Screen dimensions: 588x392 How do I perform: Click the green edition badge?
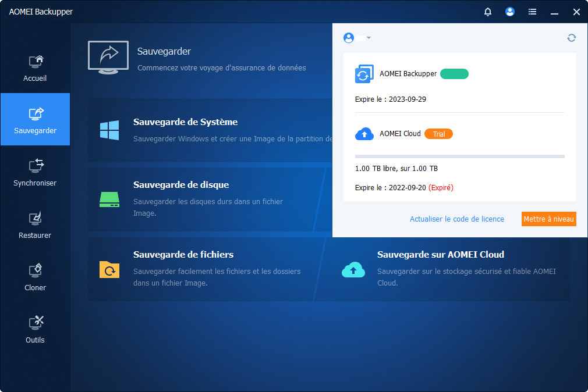[454, 74]
